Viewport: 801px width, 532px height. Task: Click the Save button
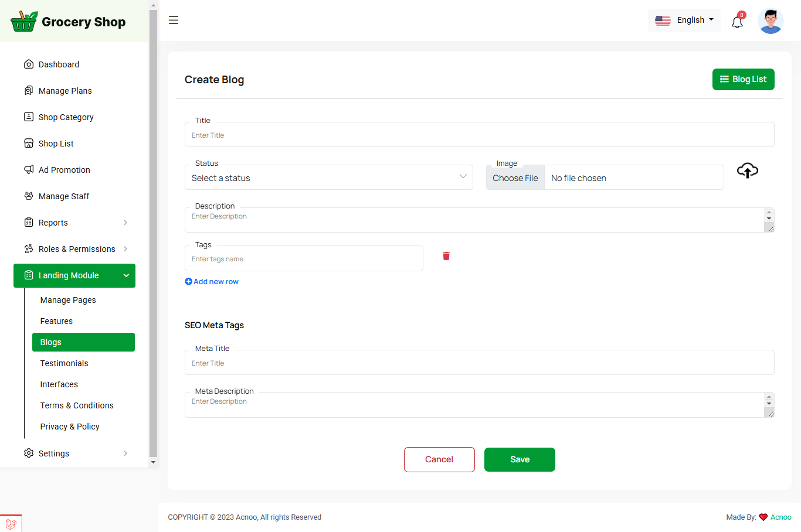click(520, 459)
